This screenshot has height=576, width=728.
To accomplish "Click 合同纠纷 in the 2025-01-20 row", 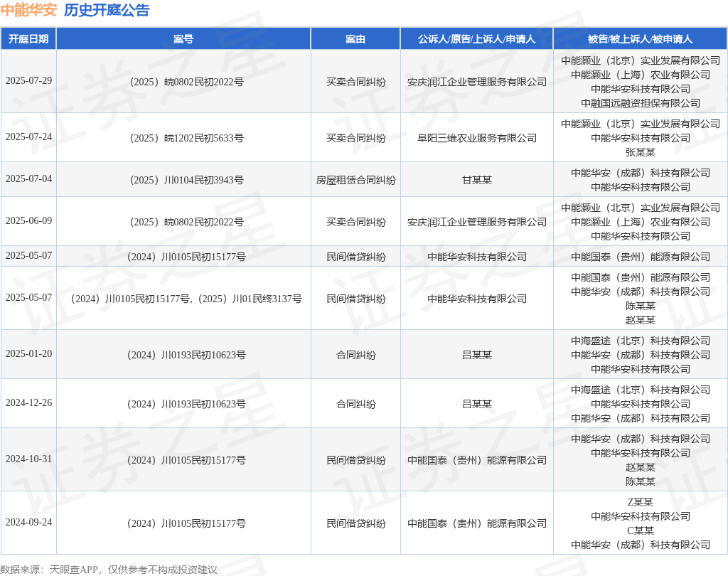I will (355, 355).
